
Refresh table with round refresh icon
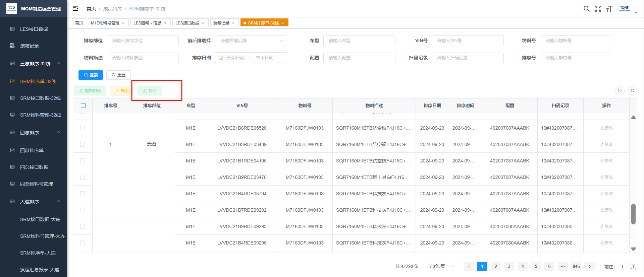pos(633,91)
